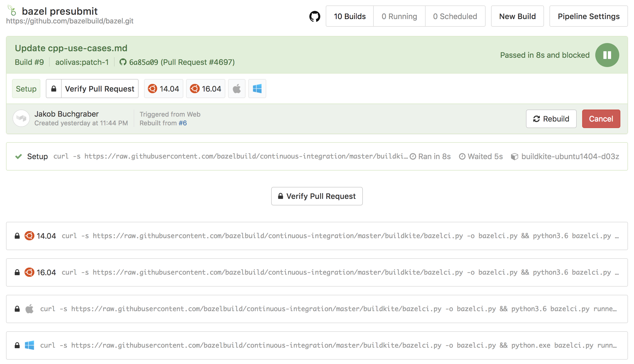Click the lock icon on macOS job row

17,309
